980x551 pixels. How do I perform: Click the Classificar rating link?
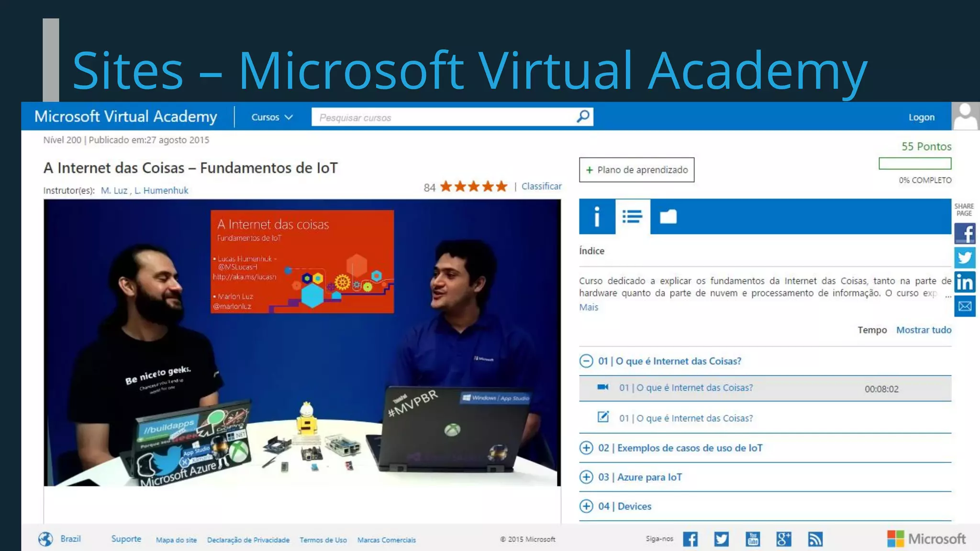pyautogui.click(x=541, y=186)
